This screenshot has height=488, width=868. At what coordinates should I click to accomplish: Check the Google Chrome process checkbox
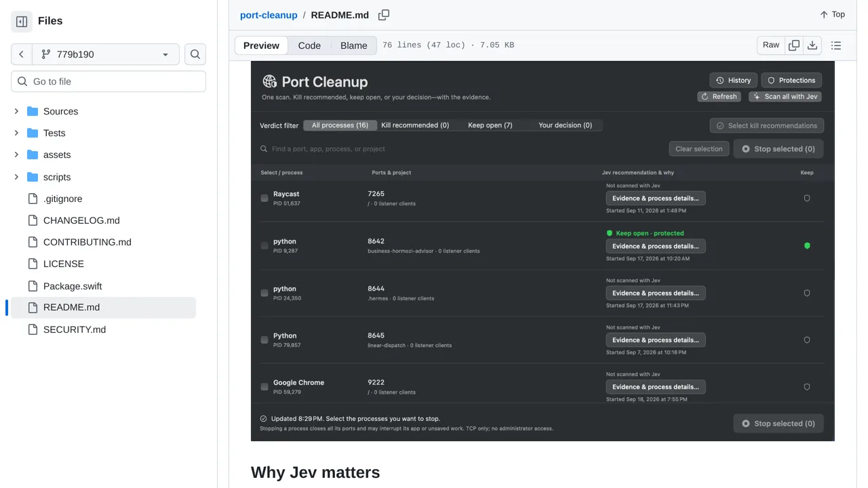[264, 387]
